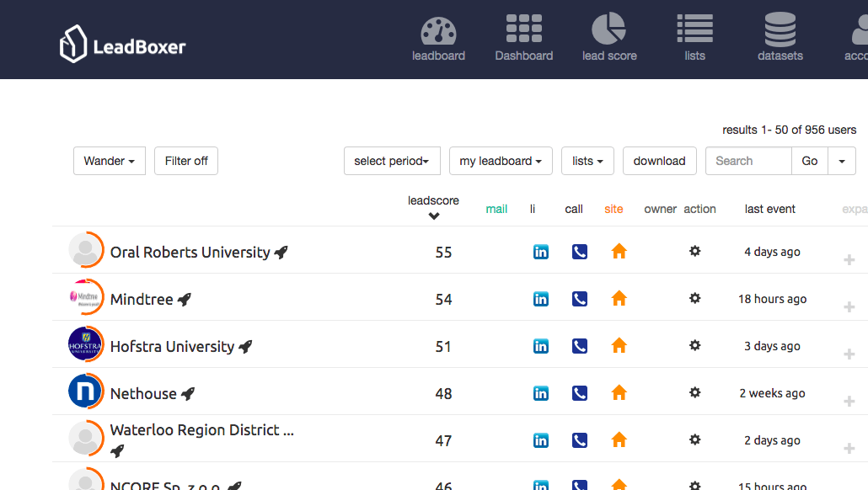Viewport: 868px width, 490px height.
Task: Open the my leadboard dropdown
Action: tap(501, 161)
